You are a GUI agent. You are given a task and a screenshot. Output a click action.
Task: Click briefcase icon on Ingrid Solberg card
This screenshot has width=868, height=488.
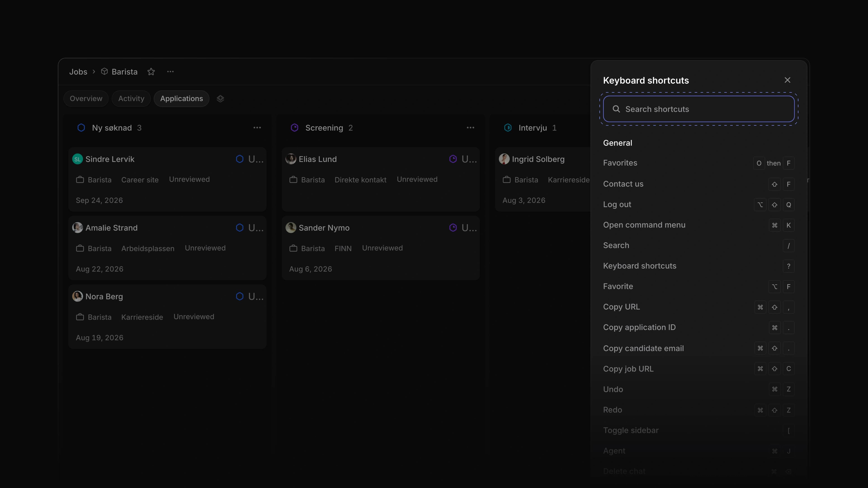[506, 180]
